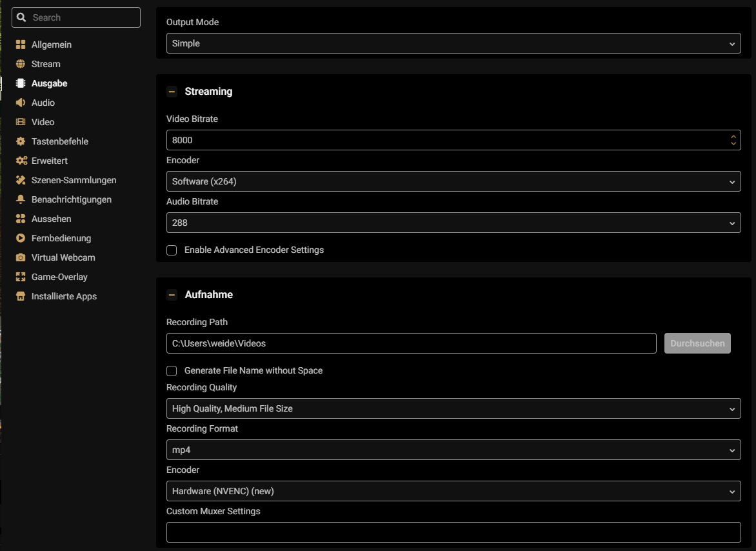Click the Durchsuchen button
The image size is (756, 551).
pos(697,343)
